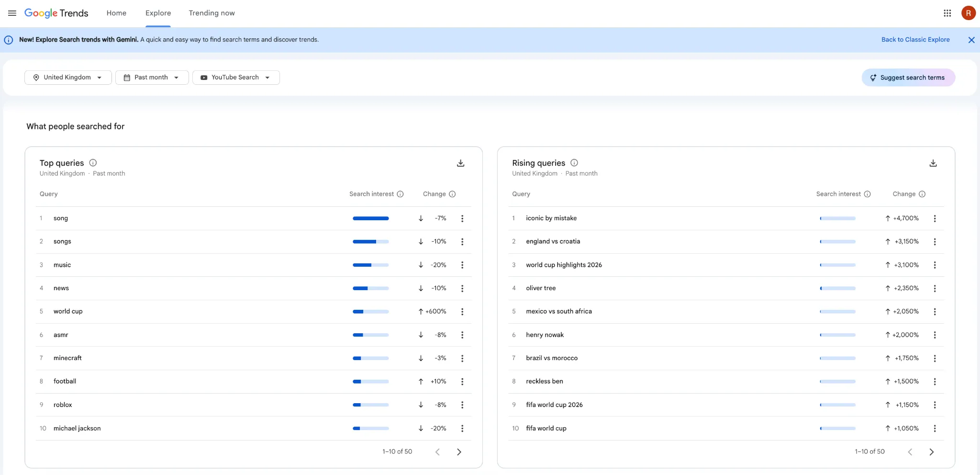Select the rising query 'fifa world cup'
This screenshot has width=980, height=475.
click(x=546, y=428)
